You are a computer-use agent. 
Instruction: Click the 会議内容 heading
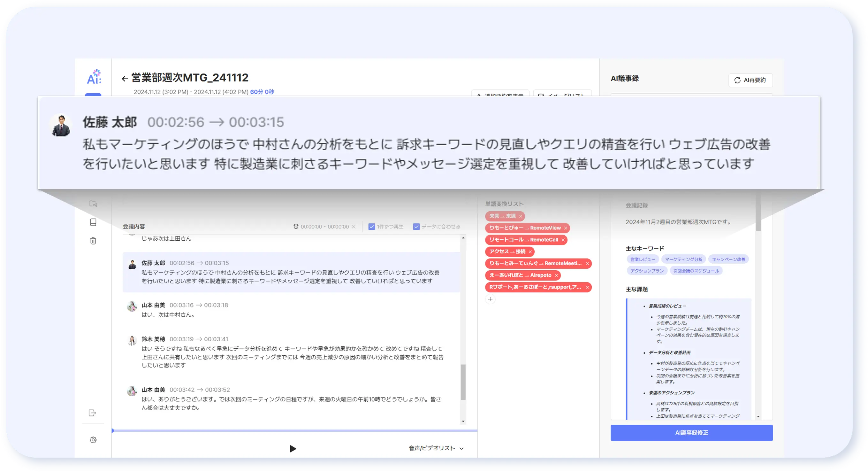coord(134,226)
